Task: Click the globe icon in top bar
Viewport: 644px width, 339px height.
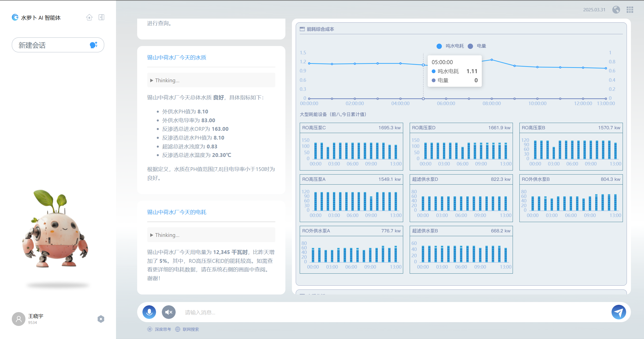Action: (x=616, y=10)
